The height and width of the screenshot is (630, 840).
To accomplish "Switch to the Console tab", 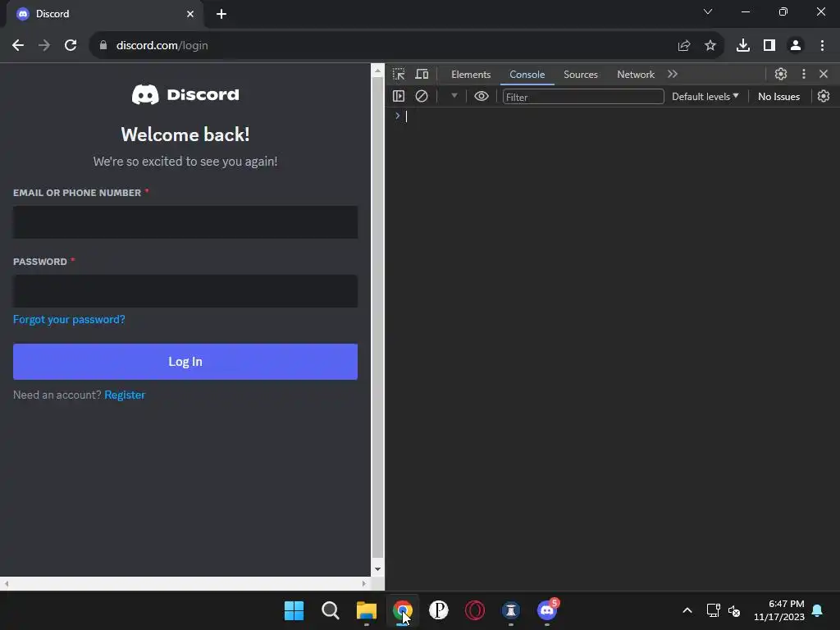I will coord(527,75).
